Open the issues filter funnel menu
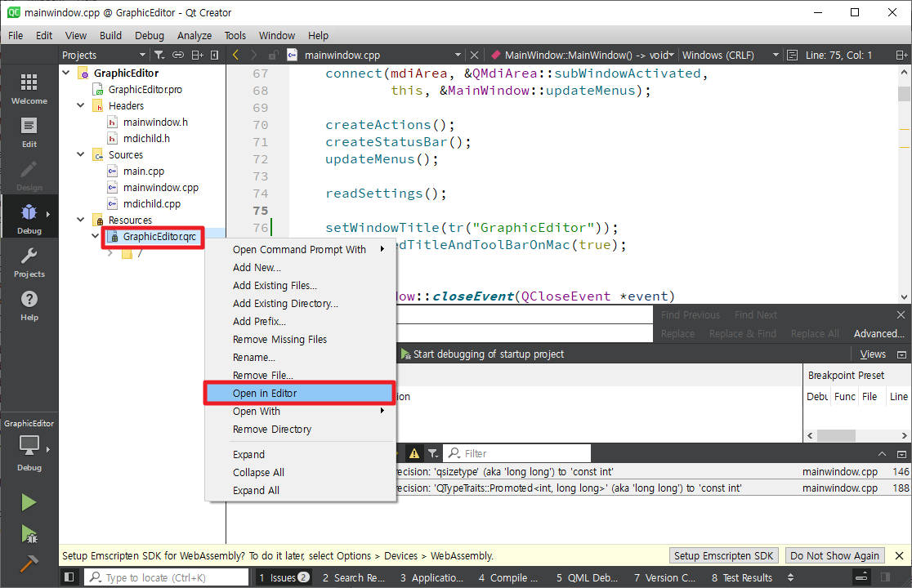Screen dimensions: 912x588 coord(433,453)
